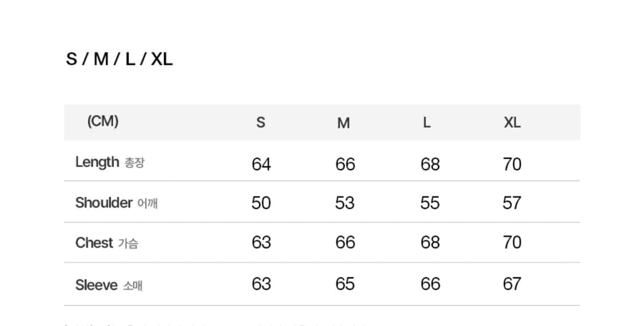Click Sleeve value 67 for size XL
644x326 pixels.
[512, 284]
